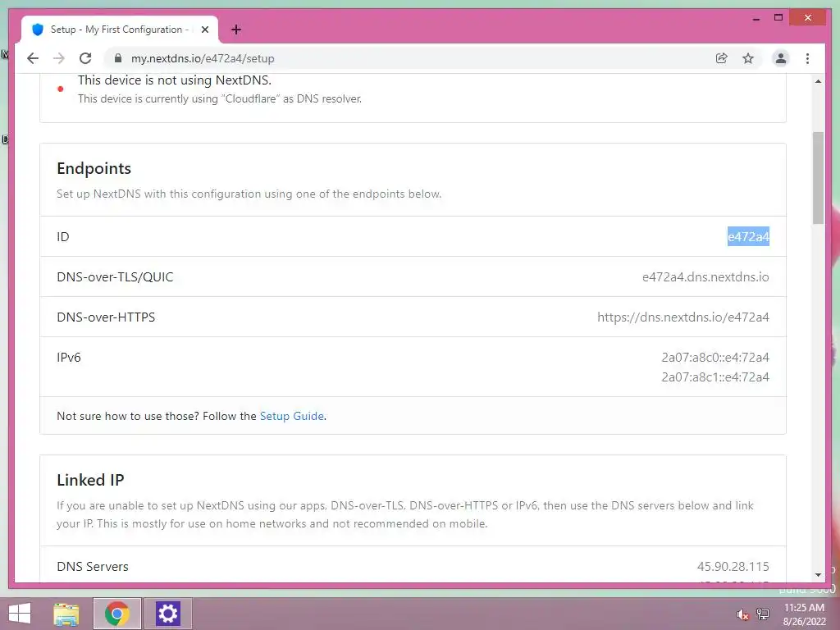This screenshot has height=630, width=840.
Task: Click the DNS Servers label
Action: click(93, 566)
